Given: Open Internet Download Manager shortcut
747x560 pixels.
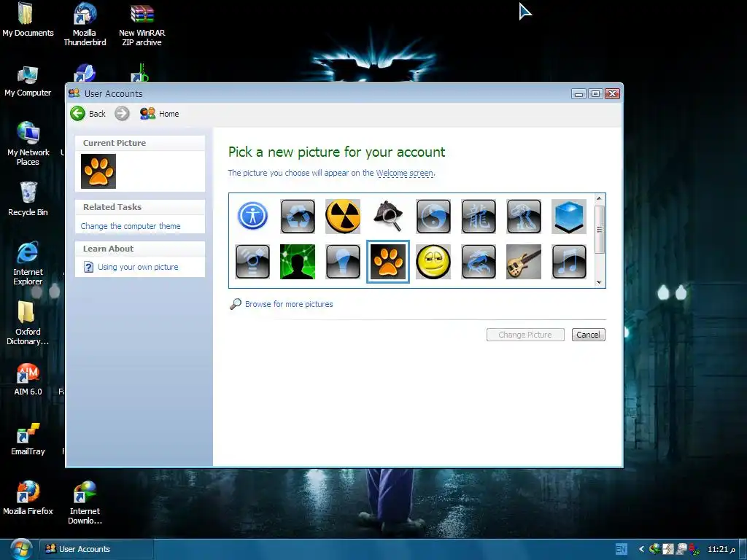Looking at the screenshot, I should coord(85,503).
